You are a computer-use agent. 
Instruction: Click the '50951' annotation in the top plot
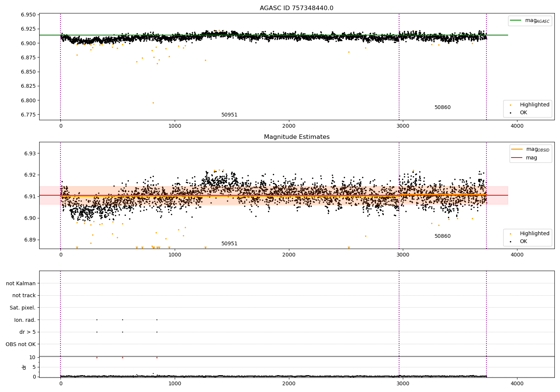click(x=229, y=115)
